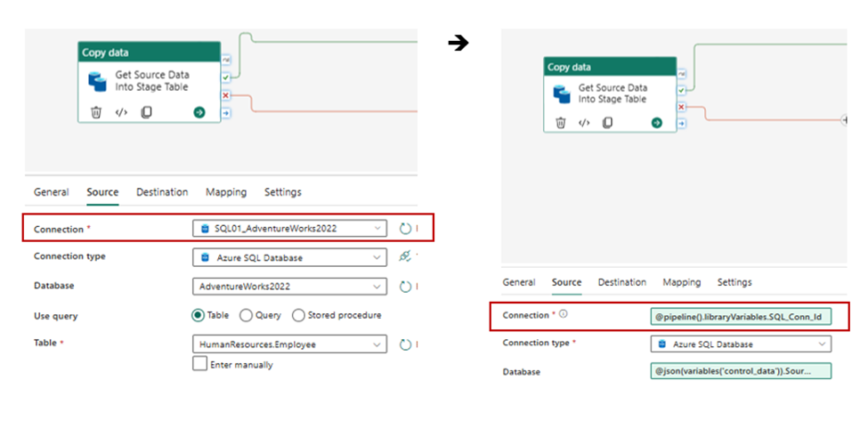Viewport: 868px width, 421px height.
Task: Open the view code icon on left Copy data activity
Action: pos(122,113)
